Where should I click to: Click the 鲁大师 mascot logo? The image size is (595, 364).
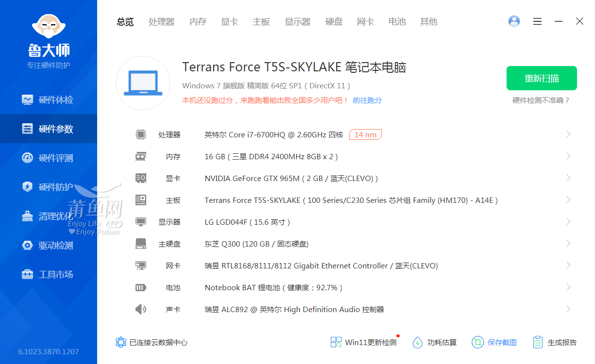click(x=49, y=26)
